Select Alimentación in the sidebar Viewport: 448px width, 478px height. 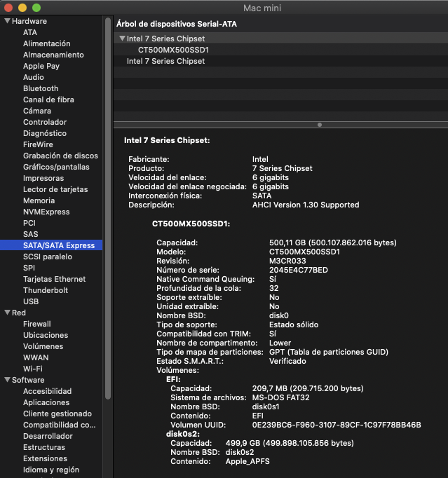click(x=47, y=43)
